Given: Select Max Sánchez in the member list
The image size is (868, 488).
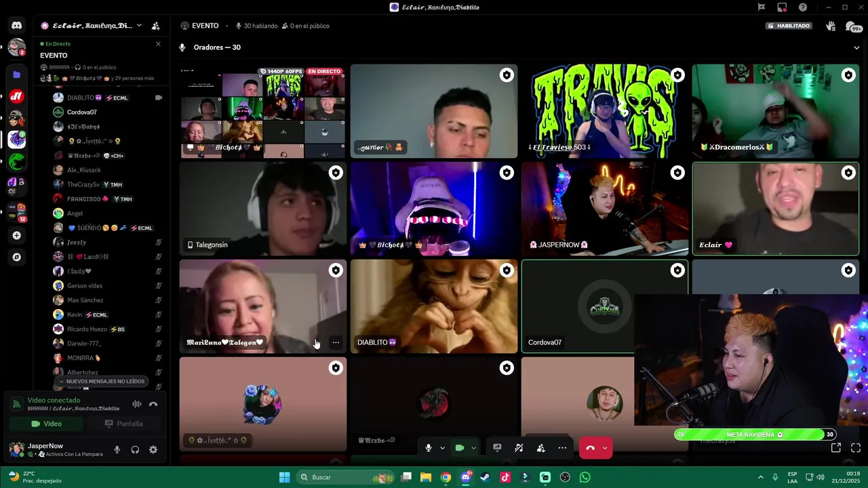Looking at the screenshot, I should 85,300.
